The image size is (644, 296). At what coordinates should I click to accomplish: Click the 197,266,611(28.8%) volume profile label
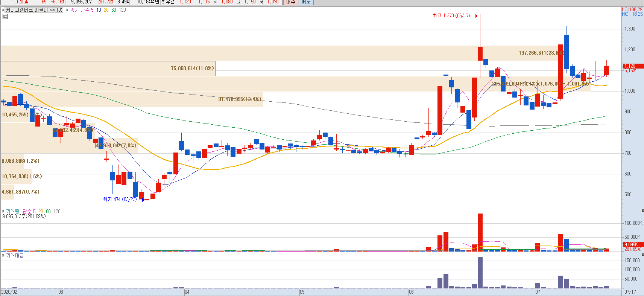[541, 53]
